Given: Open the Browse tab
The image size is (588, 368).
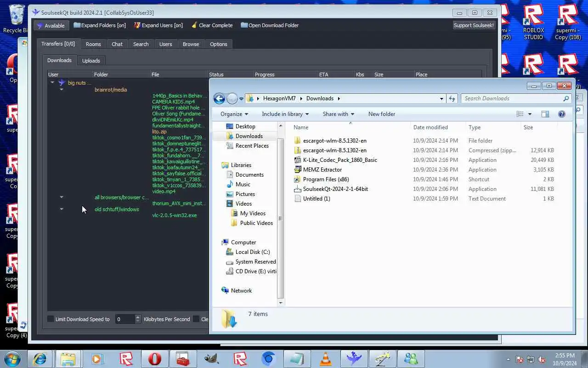Looking at the screenshot, I should click(191, 44).
